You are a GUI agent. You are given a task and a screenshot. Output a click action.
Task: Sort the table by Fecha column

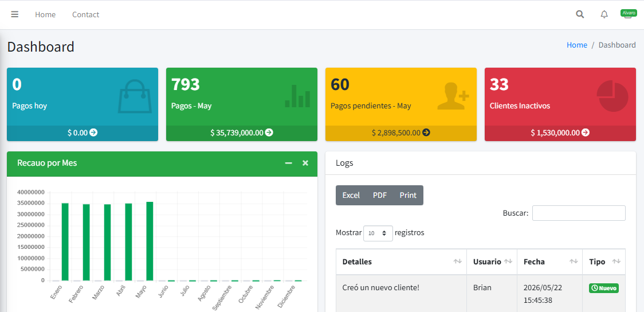pyautogui.click(x=549, y=262)
